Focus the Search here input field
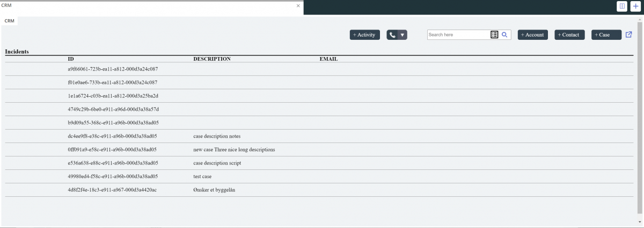This screenshot has height=228, width=644. [x=458, y=35]
